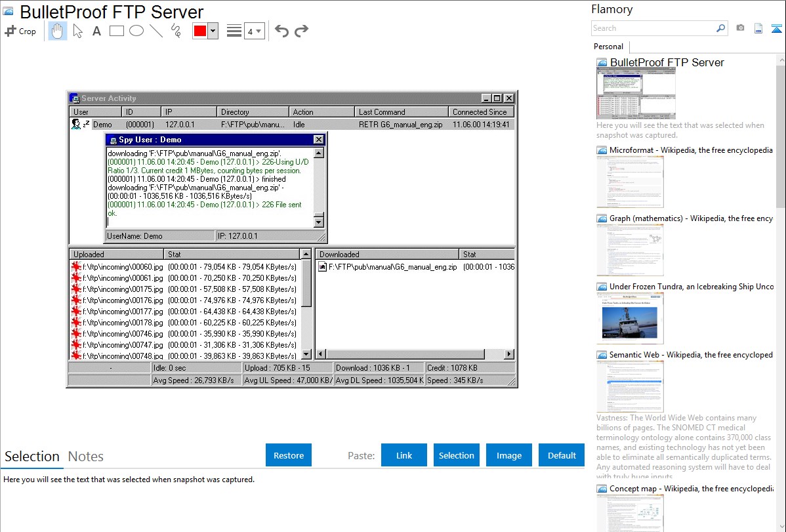Click the Concept map - Wikipedia snapshot title
This screenshot has height=532, width=786.
point(692,489)
